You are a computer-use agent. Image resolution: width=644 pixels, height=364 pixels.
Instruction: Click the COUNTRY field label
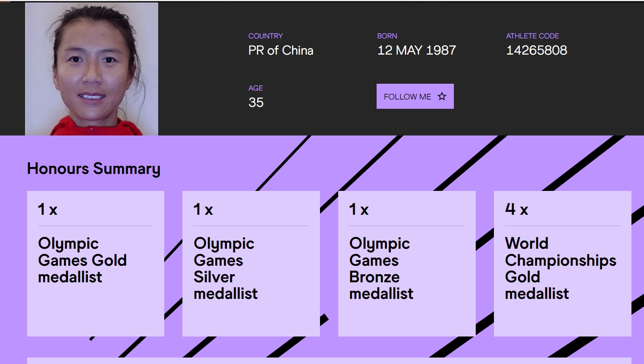265,36
